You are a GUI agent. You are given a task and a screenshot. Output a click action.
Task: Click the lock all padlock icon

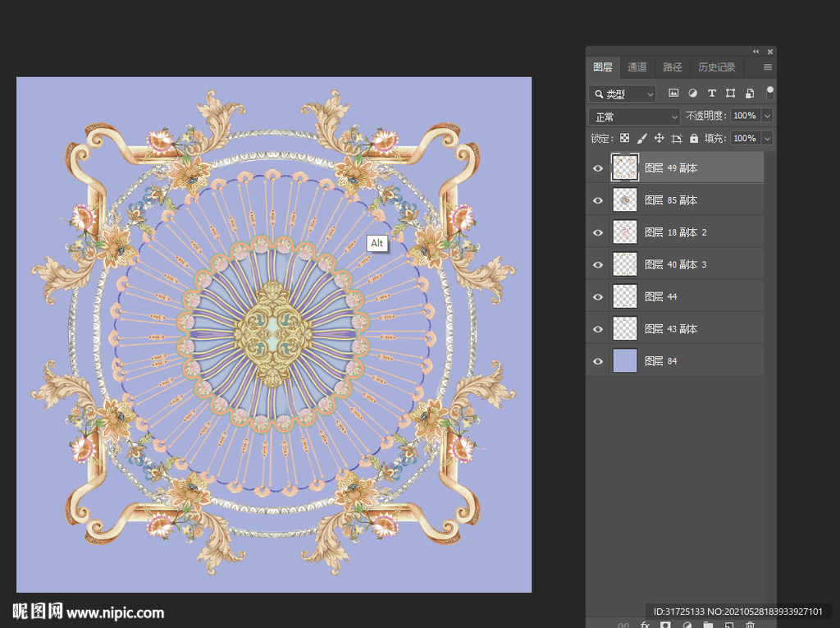(x=694, y=139)
